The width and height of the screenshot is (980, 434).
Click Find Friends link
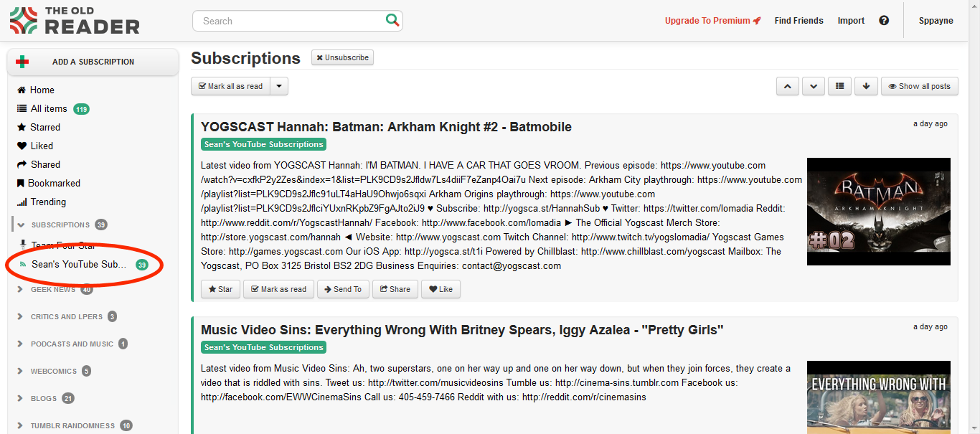798,21
